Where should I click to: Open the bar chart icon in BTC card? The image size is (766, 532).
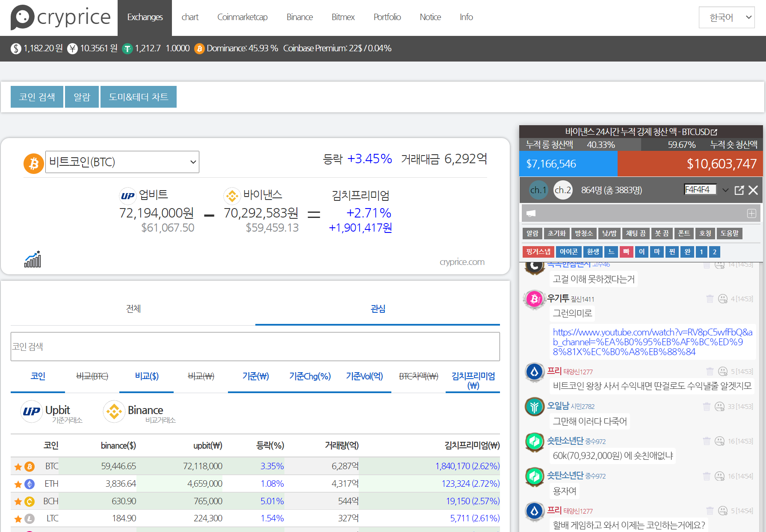pos(33,259)
